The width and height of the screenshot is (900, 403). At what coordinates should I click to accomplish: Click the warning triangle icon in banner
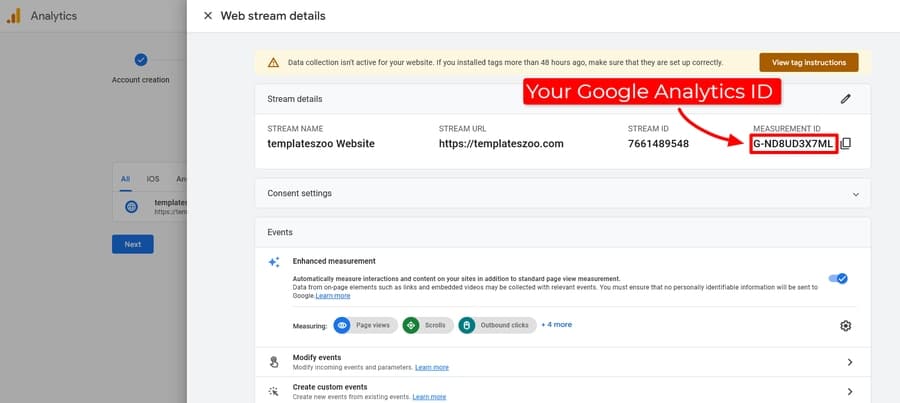pyautogui.click(x=274, y=63)
